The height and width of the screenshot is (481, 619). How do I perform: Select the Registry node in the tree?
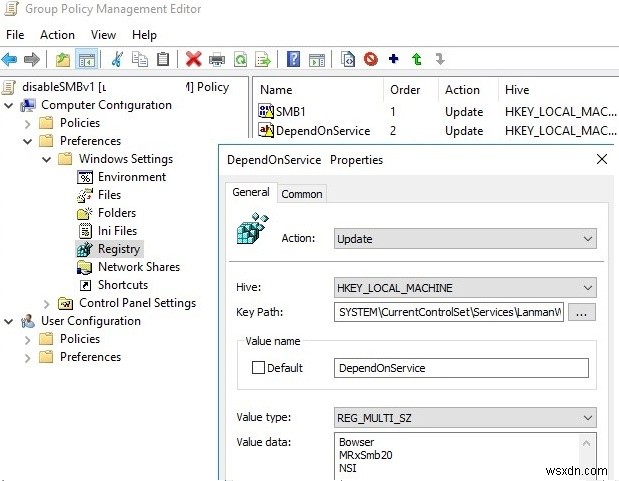pyautogui.click(x=109, y=249)
